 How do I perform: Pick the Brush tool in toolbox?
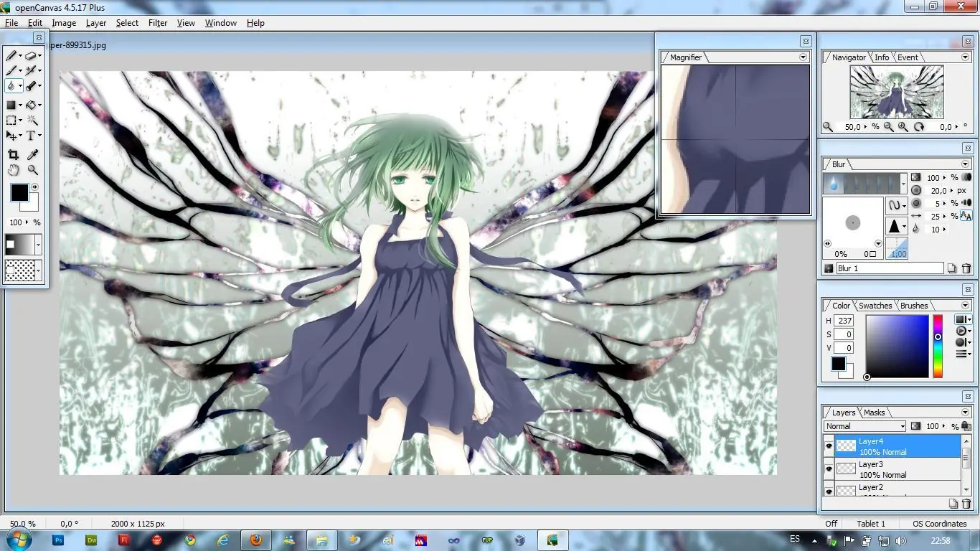[x=11, y=70]
